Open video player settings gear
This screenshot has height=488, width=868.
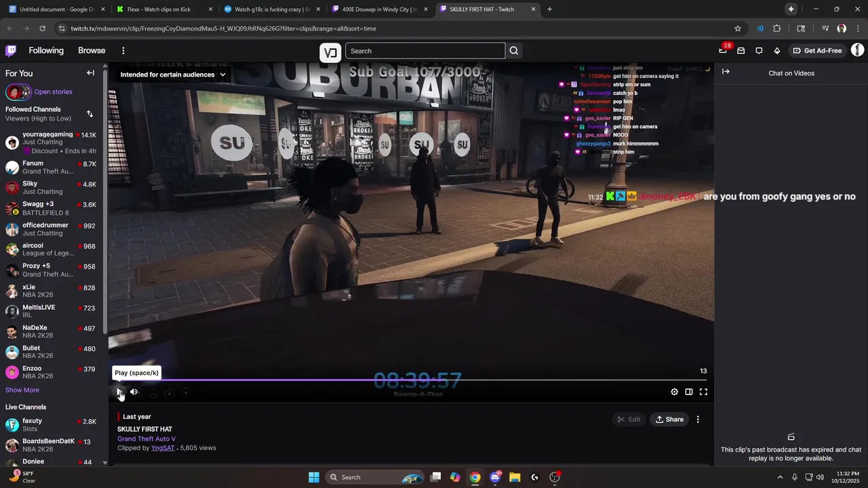674,392
